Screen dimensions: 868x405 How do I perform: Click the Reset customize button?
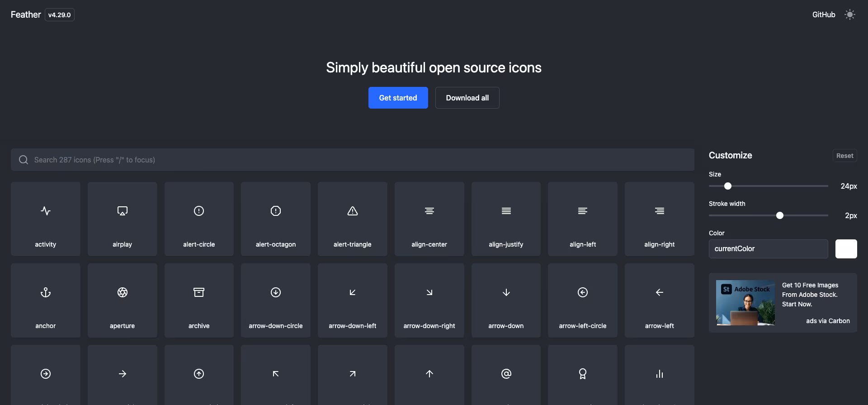pyautogui.click(x=845, y=156)
